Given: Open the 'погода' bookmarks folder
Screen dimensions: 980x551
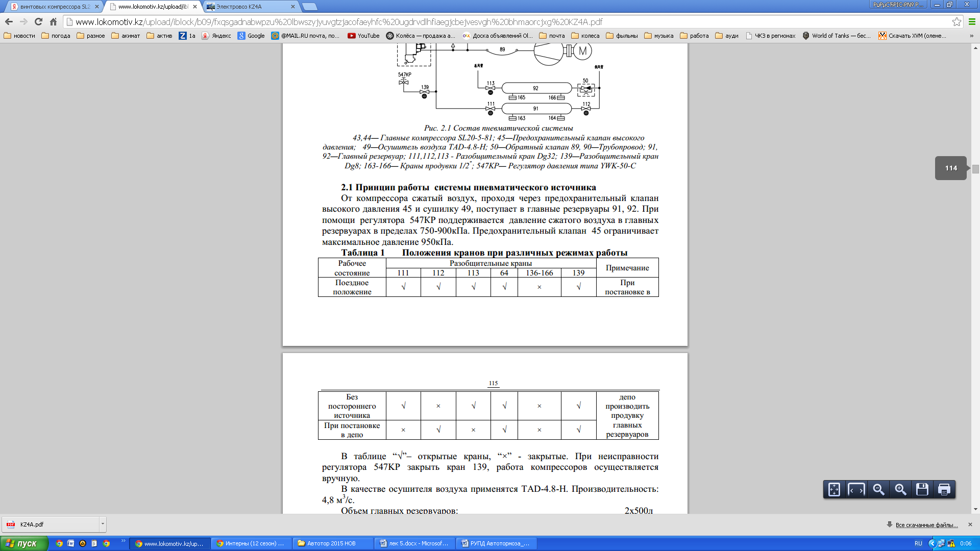Looking at the screenshot, I should [x=56, y=36].
